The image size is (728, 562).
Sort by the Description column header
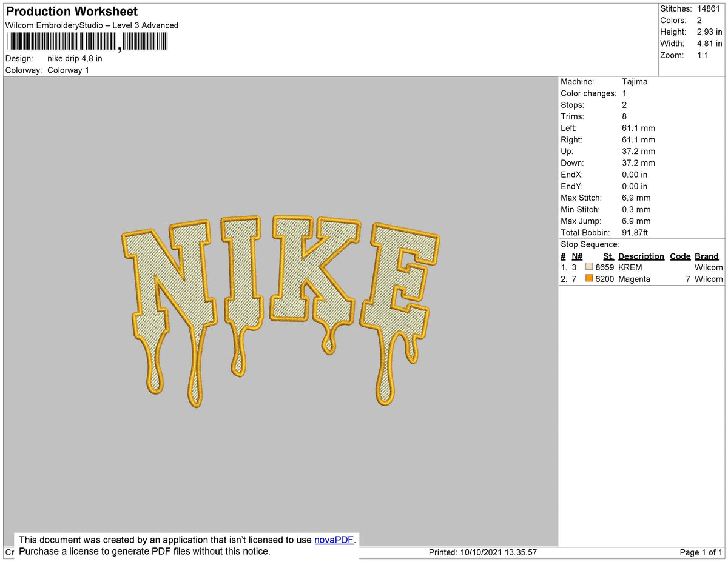click(x=641, y=256)
